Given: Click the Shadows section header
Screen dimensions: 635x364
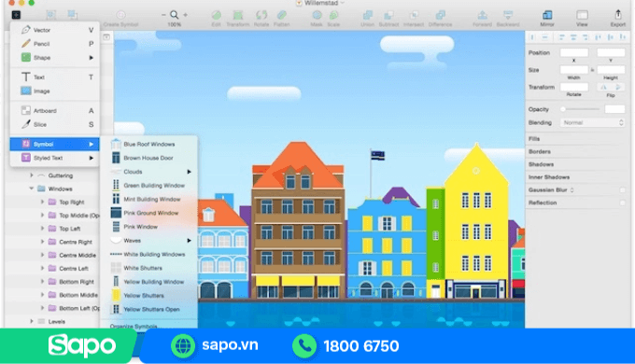Looking at the screenshot, I should (x=541, y=164).
